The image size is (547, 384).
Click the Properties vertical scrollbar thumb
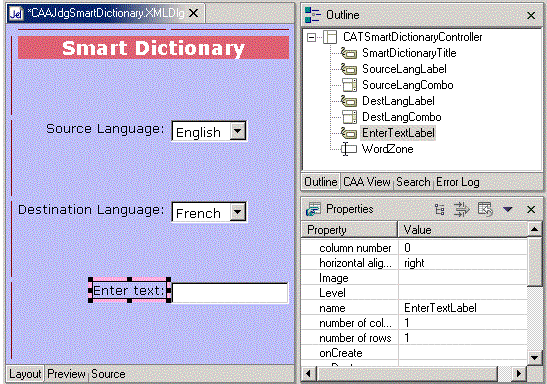pos(534,262)
